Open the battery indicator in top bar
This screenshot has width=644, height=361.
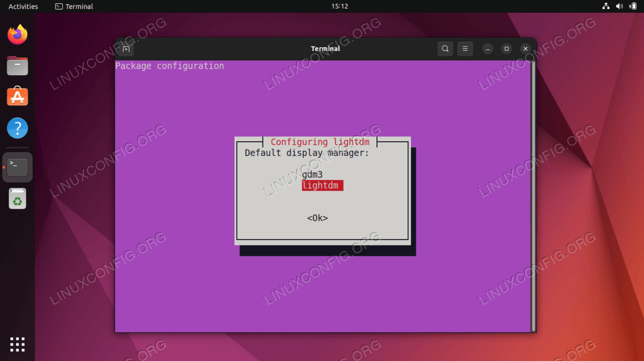coord(633,6)
